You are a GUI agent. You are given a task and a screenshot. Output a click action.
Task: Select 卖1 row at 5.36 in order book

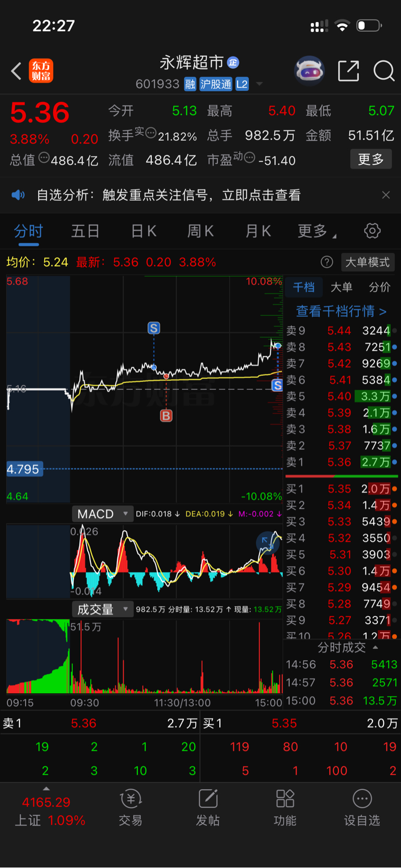click(341, 462)
